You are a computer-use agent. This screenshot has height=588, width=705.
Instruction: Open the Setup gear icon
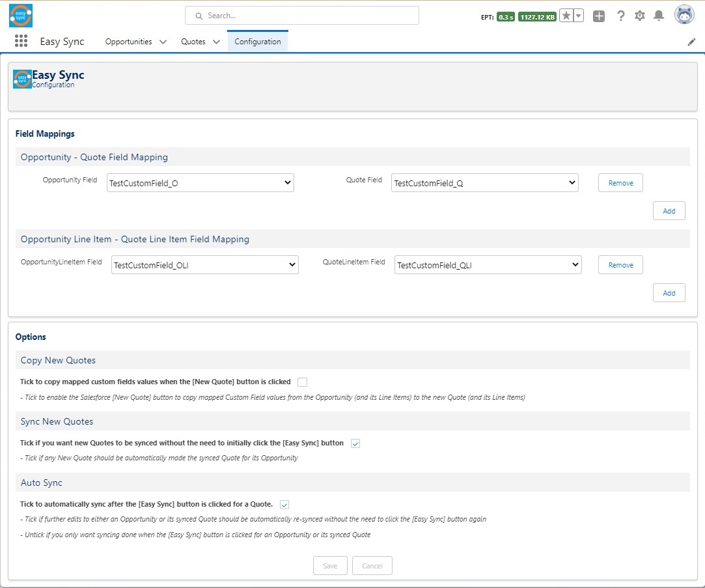coord(640,16)
